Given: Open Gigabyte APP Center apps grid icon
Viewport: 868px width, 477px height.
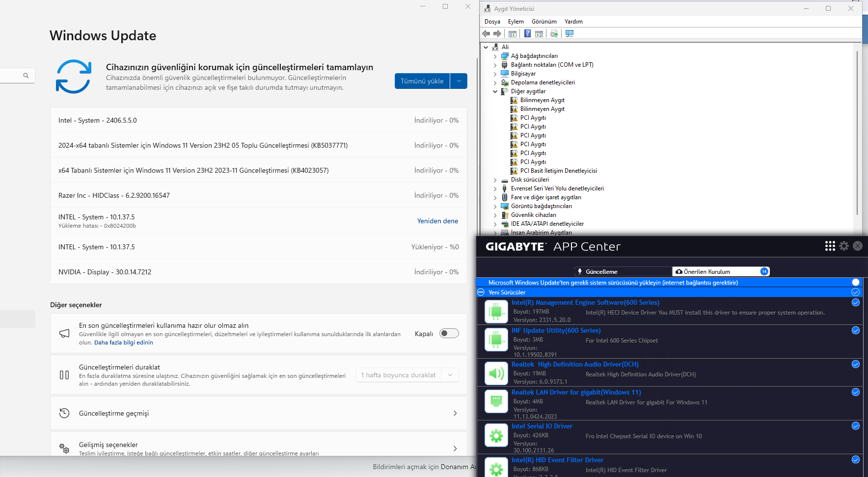Looking at the screenshot, I should [x=830, y=246].
